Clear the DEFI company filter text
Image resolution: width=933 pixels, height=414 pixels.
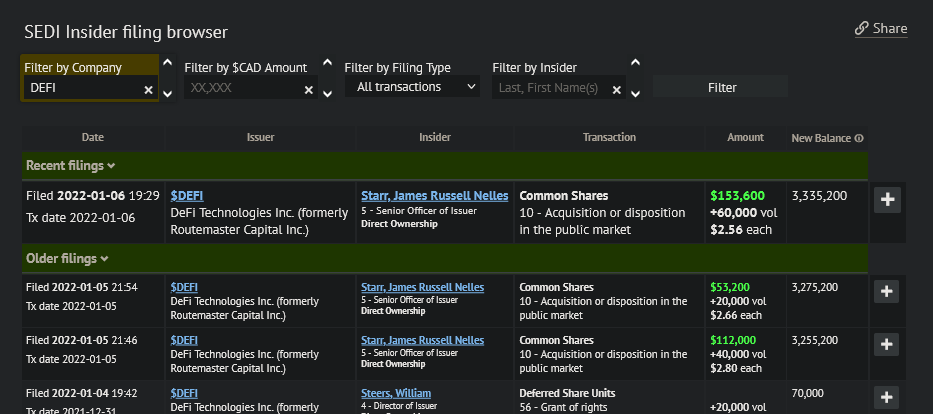point(148,90)
